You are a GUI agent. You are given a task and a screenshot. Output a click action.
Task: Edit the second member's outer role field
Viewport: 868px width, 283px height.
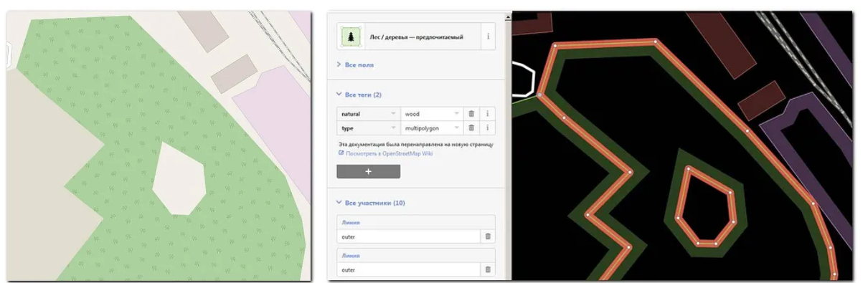tap(408, 269)
